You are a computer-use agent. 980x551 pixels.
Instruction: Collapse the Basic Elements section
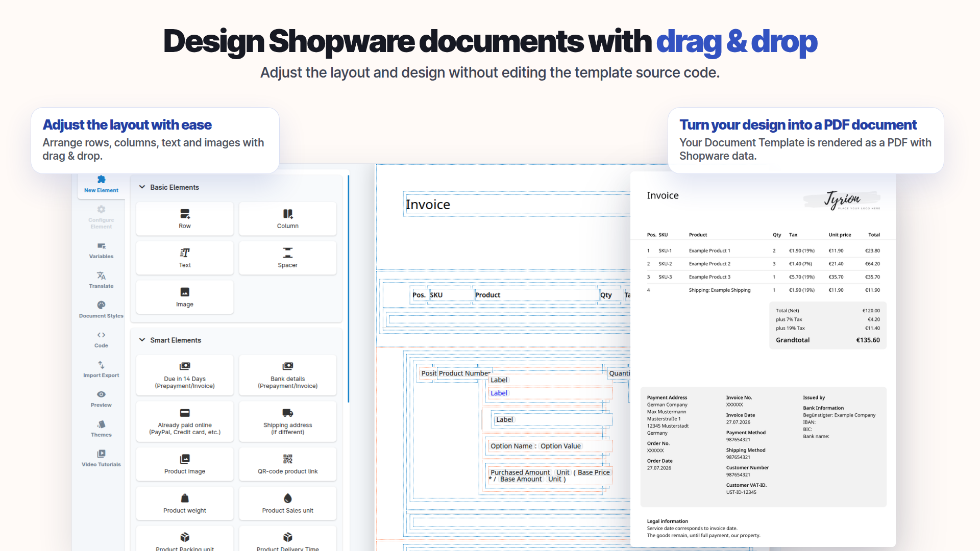142,187
